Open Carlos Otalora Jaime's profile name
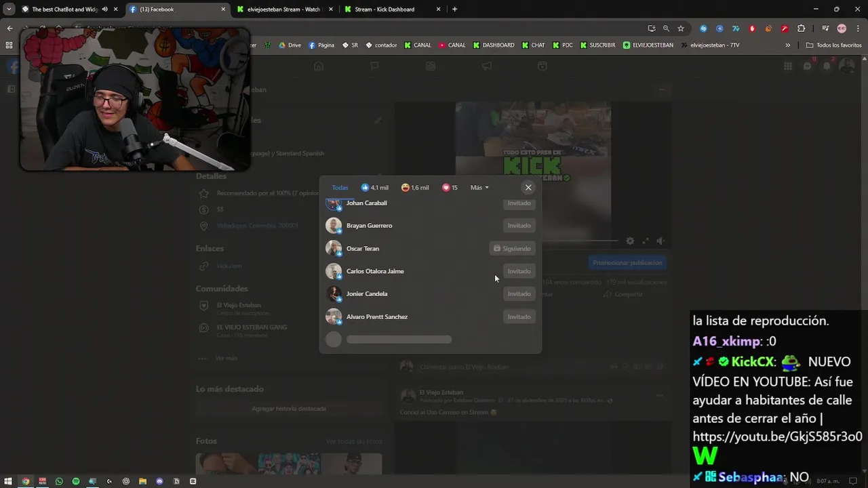This screenshot has width=868, height=488. pos(375,271)
